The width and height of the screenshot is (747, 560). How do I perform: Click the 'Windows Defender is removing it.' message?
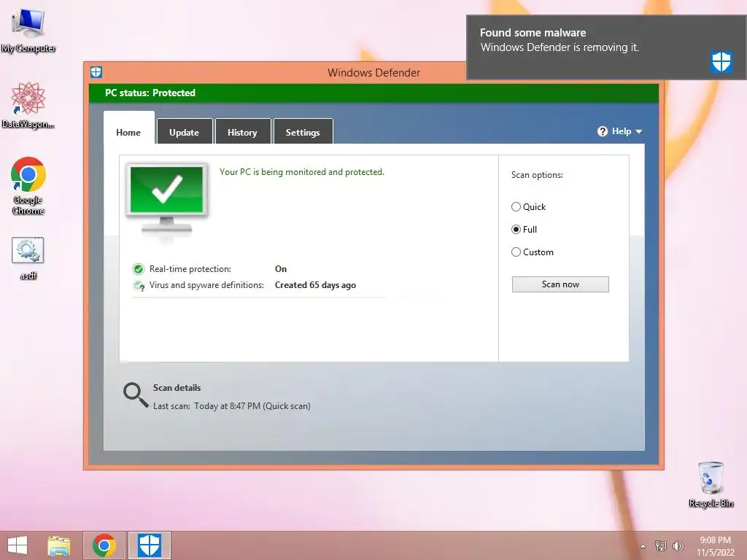click(560, 47)
